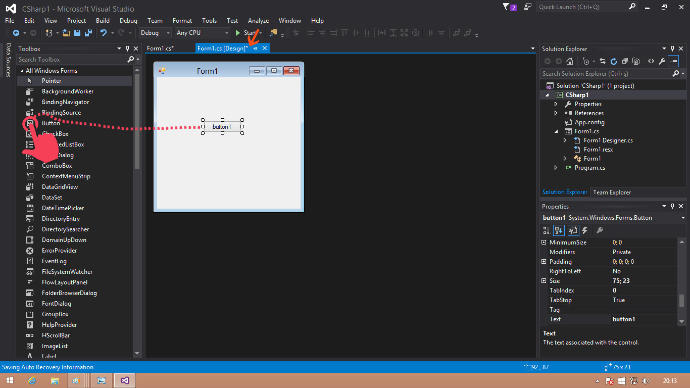Click Windows Start button on taskbar
Screen dimensions: 690x388
pos(9,381)
